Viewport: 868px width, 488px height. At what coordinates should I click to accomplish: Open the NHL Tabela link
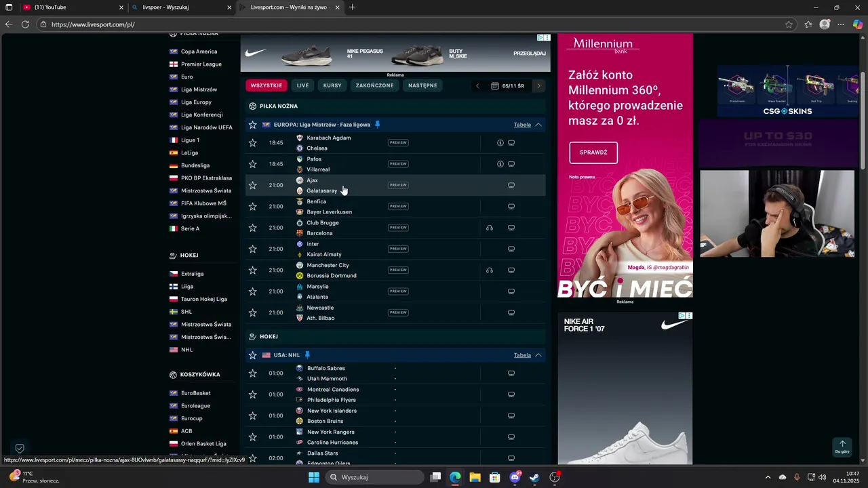pos(522,355)
